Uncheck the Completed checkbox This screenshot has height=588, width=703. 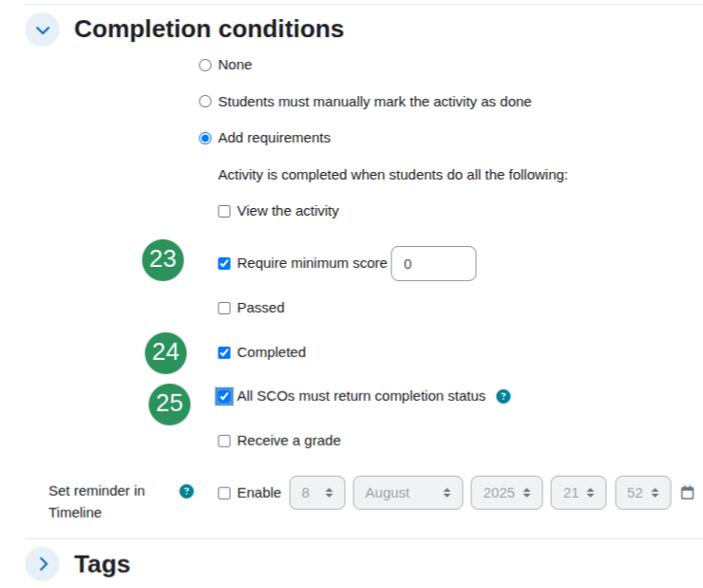pyautogui.click(x=224, y=352)
